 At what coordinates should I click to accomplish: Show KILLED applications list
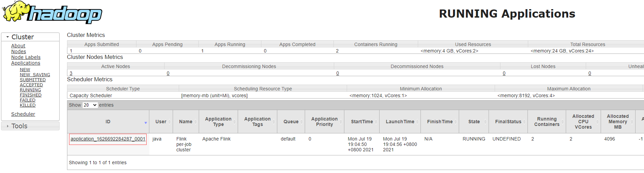(x=28, y=105)
